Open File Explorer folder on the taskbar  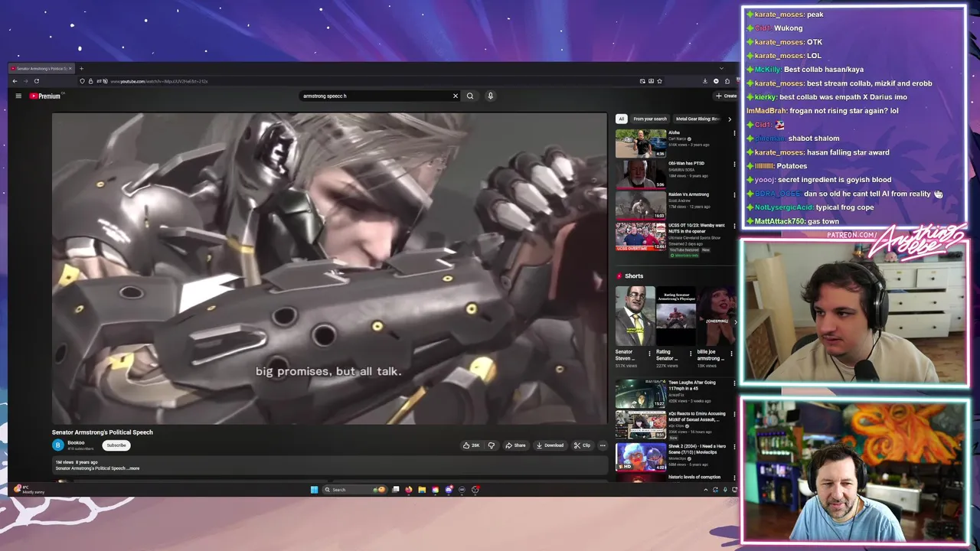pos(422,490)
